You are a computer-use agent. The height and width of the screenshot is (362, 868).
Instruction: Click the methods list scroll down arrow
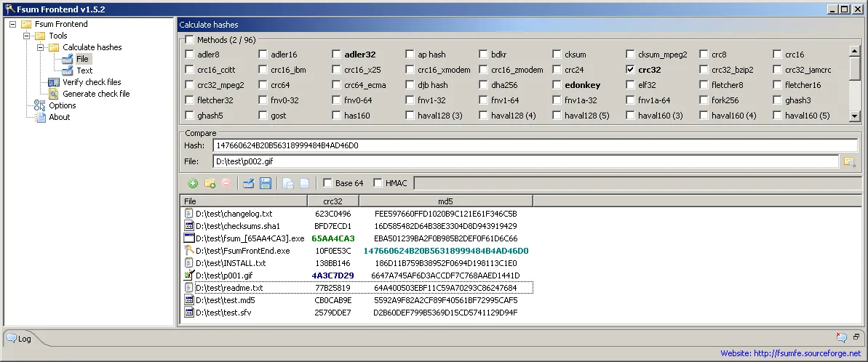tap(856, 116)
